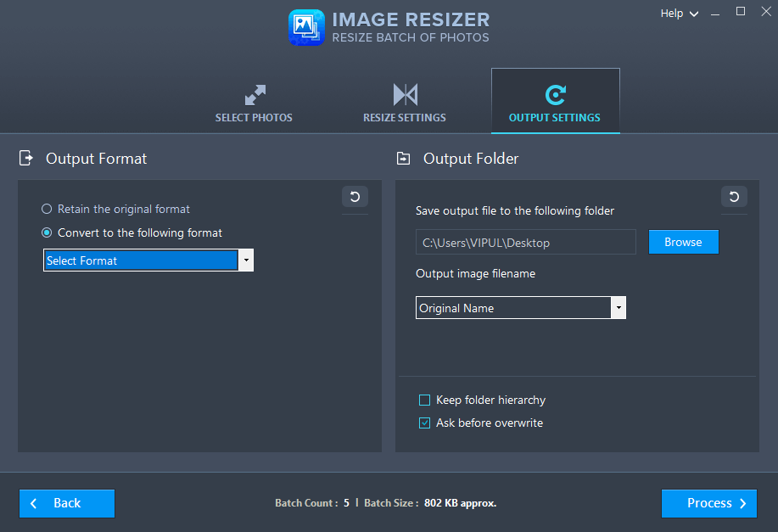
Task: Open the Output image filename dropdown
Action: coord(618,307)
